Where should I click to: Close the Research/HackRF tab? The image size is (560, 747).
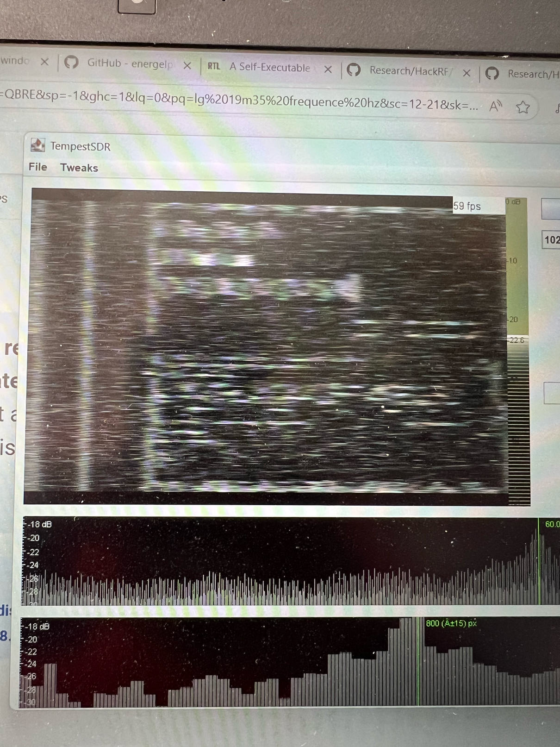click(467, 73)
